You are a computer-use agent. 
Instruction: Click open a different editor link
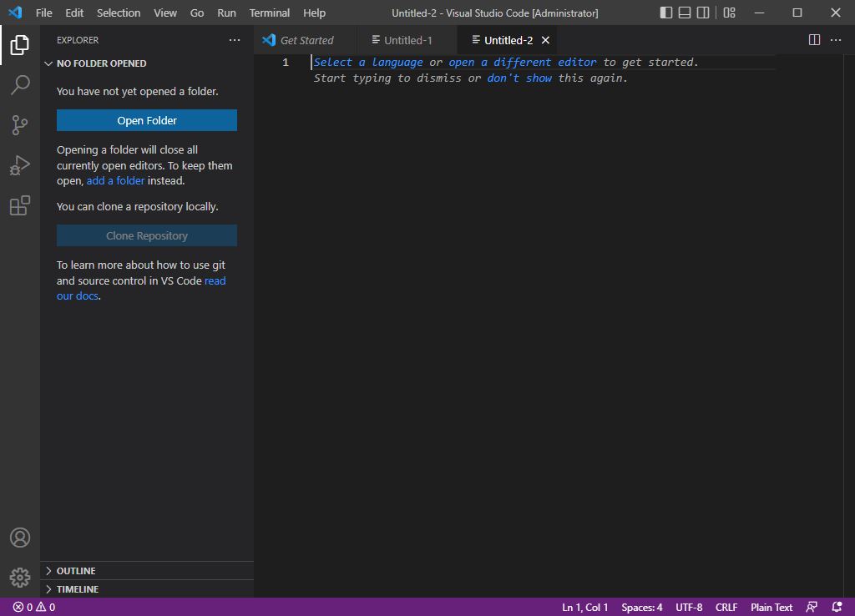523,62
